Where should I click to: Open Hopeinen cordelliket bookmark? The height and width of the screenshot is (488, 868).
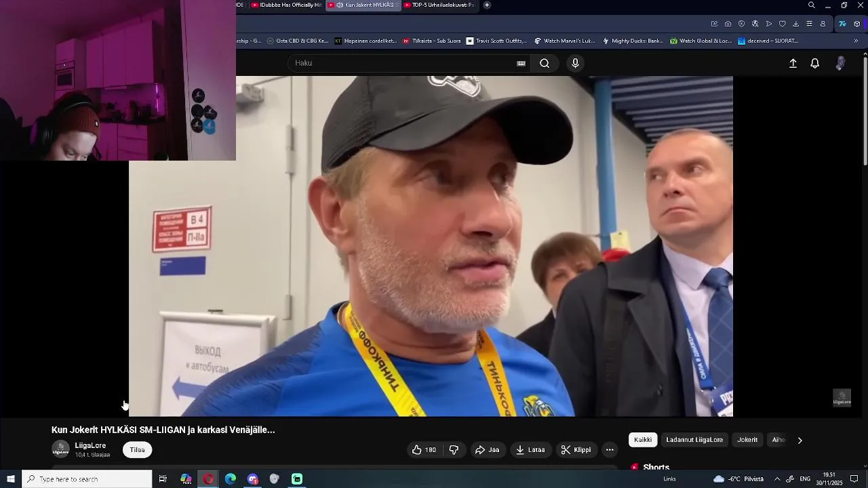pos(366,41)
